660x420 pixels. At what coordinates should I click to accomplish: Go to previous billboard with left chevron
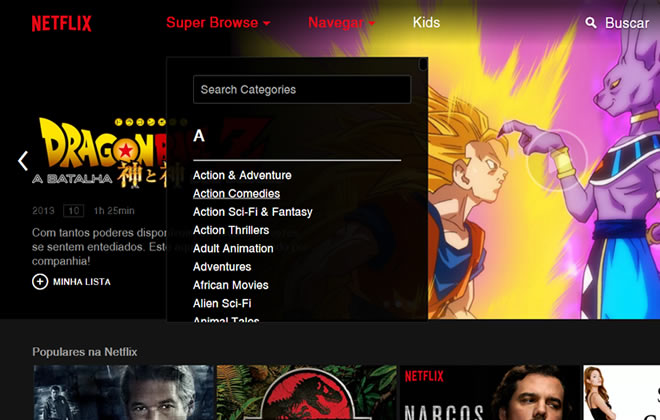pyautogui.click(x=23, y=161)
